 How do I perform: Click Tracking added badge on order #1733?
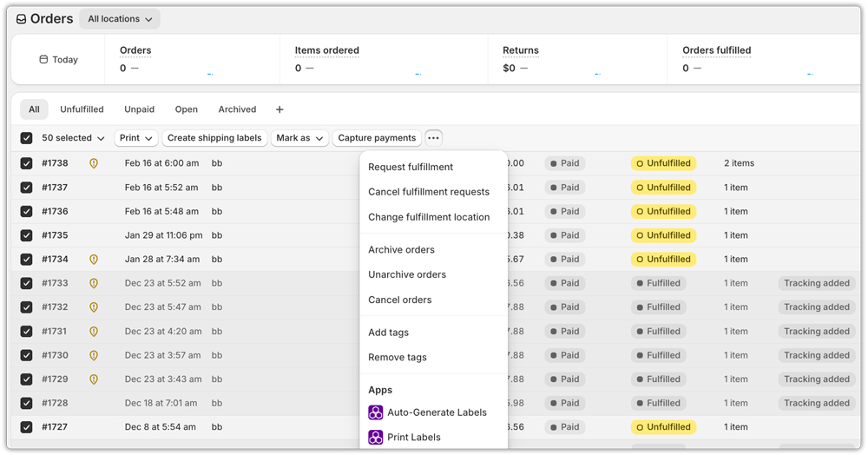tap(817, 283)
